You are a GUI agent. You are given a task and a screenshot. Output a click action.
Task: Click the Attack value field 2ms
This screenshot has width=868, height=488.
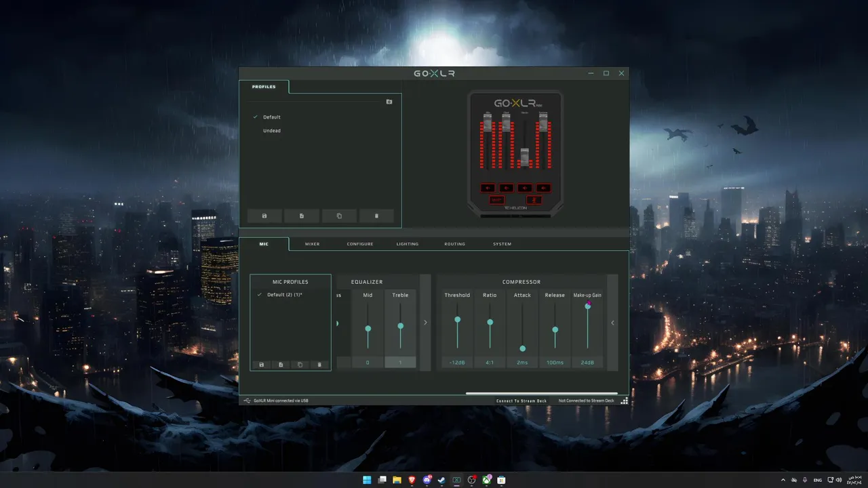(x=522, y=363)
